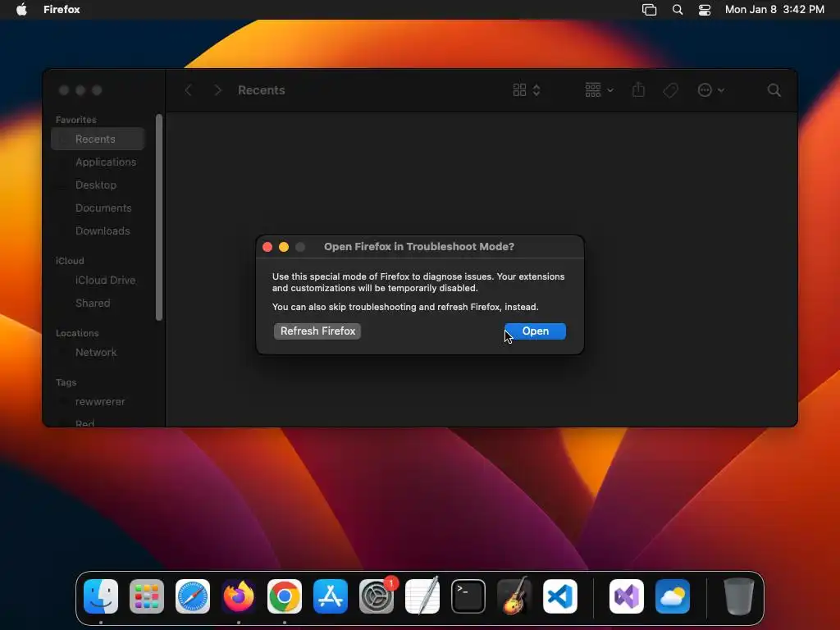Open the Apple menu
Image resolution: width=840 pixels, height=630 pixels.
tap(21, 10)
